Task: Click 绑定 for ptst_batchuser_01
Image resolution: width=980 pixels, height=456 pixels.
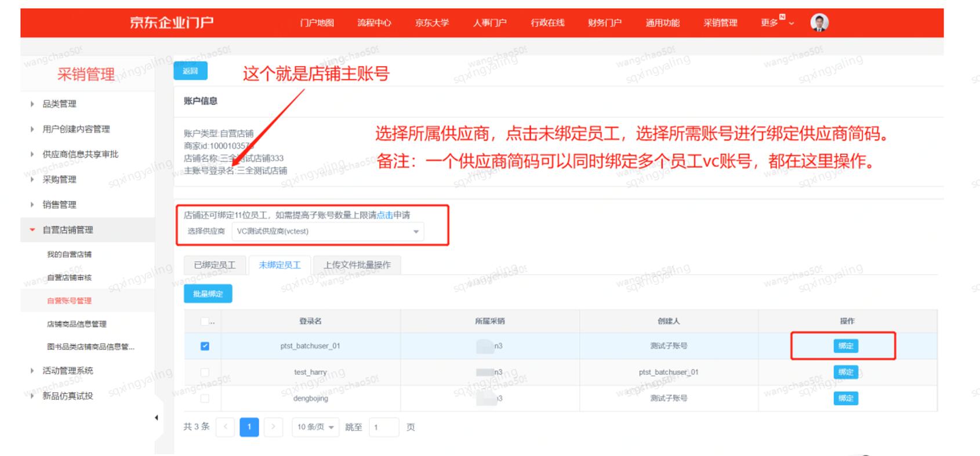Action: tap(845, 346)
